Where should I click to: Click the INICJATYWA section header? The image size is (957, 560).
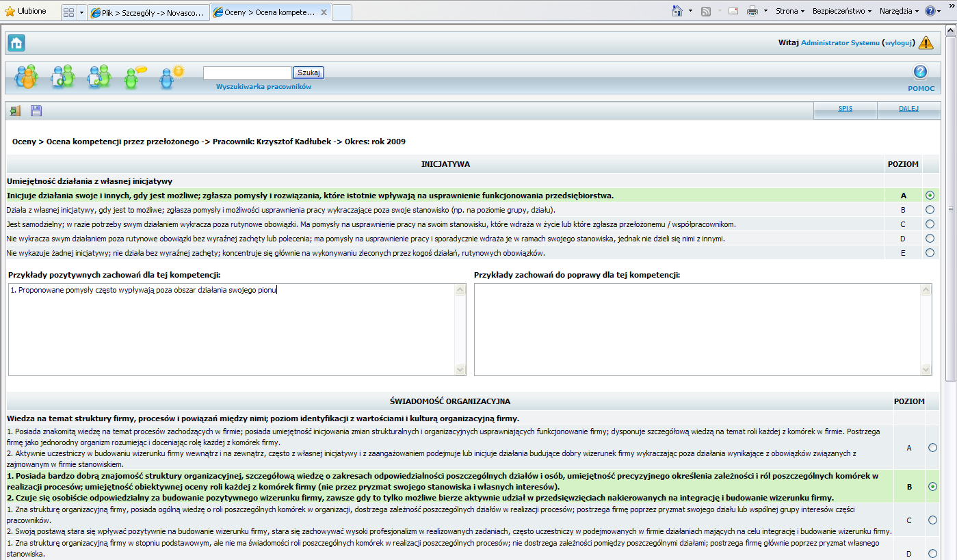(445, 165)
